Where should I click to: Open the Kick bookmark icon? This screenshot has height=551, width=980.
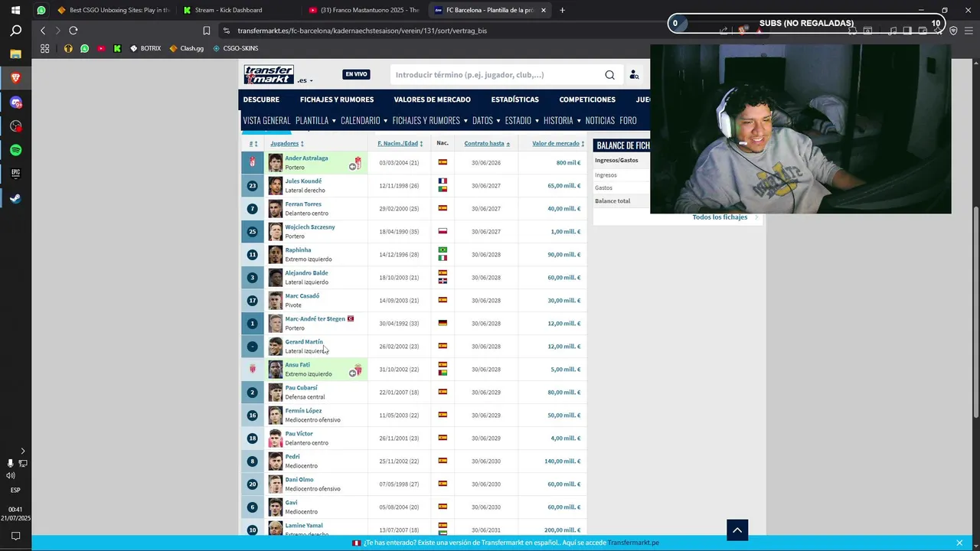click(117, 48)
